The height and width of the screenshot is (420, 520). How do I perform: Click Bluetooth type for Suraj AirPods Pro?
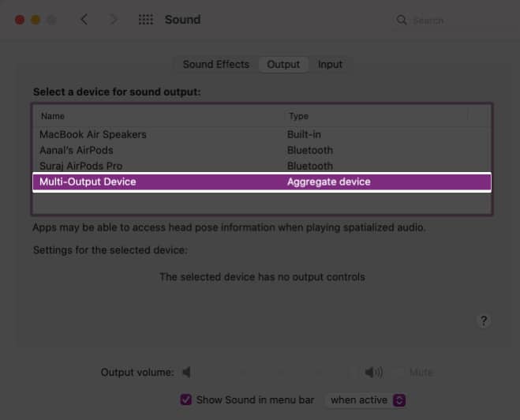coord(310,166)
